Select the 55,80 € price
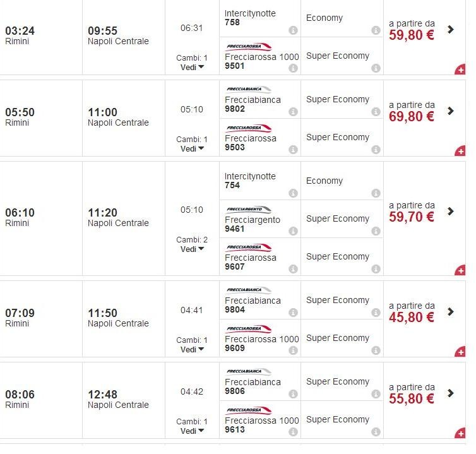This screenshot has height=454, width=476. click(x=412, y=398)
